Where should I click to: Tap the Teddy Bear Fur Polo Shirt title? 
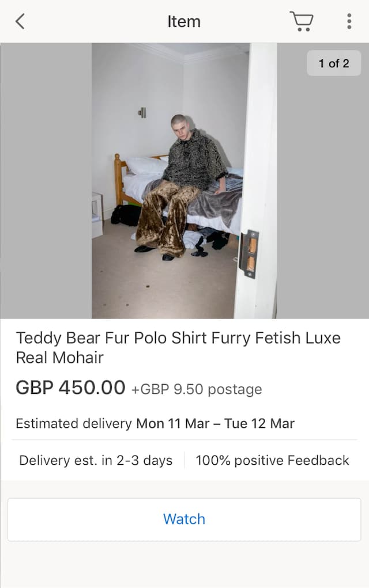coord(178,338)
